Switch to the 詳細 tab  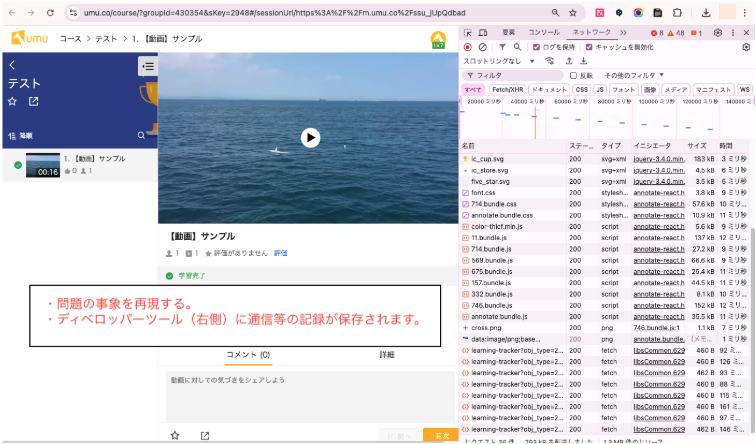pos(387,355)
